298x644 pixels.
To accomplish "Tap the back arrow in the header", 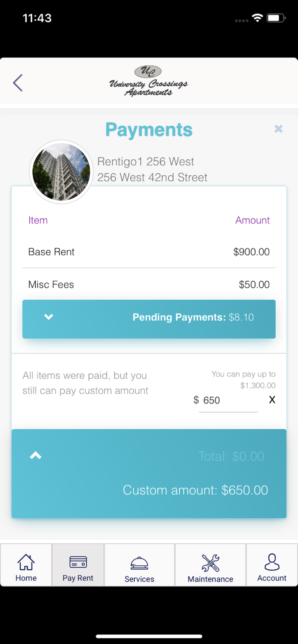I will click(x=18, y=83).
